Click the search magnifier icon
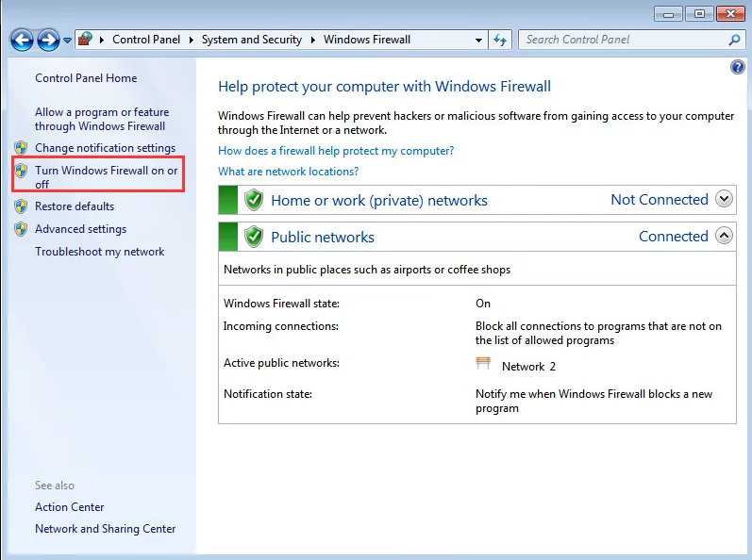752x560 pixels. [x=734, y=40]
